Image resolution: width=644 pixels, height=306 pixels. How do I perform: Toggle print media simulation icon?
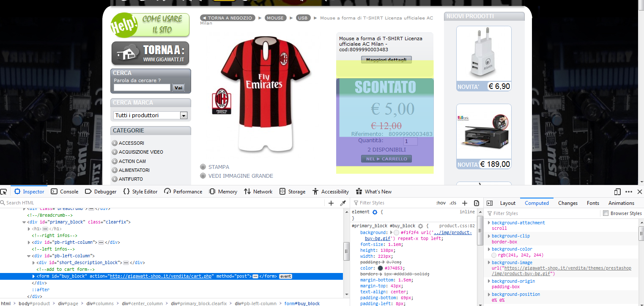click(477, 203)
